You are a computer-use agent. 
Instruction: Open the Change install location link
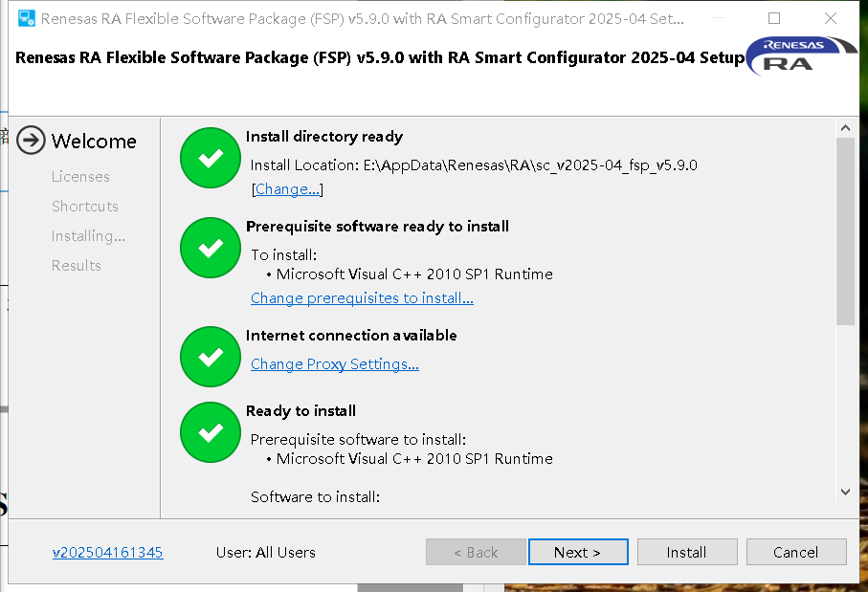287,189
